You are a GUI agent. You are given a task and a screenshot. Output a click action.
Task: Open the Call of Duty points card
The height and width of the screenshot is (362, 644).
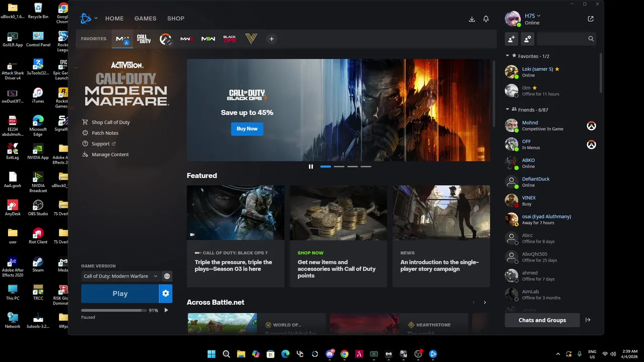click(x=338, y=236)
